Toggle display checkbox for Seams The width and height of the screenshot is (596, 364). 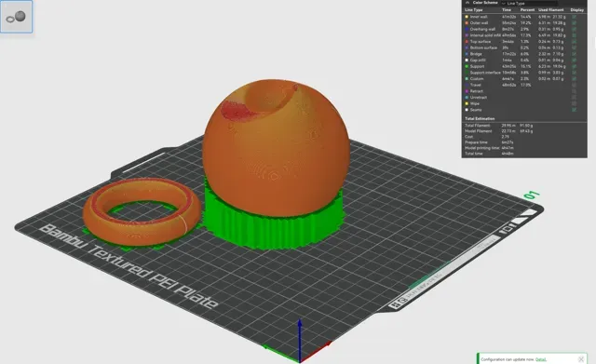574,110
